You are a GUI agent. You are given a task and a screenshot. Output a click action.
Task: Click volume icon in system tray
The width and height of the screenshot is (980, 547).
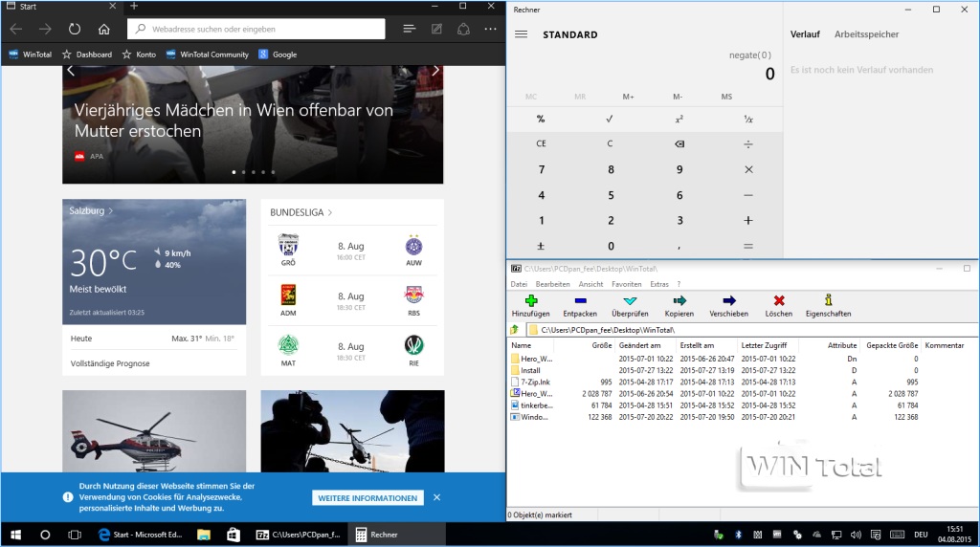coord(856,535)
